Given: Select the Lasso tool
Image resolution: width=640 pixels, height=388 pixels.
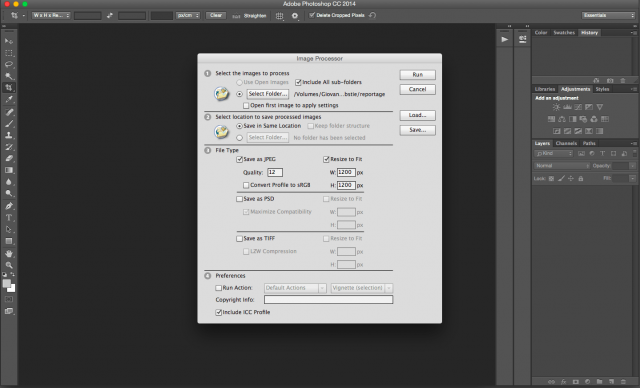Looking at the screenshot, I should click(9, 64).
